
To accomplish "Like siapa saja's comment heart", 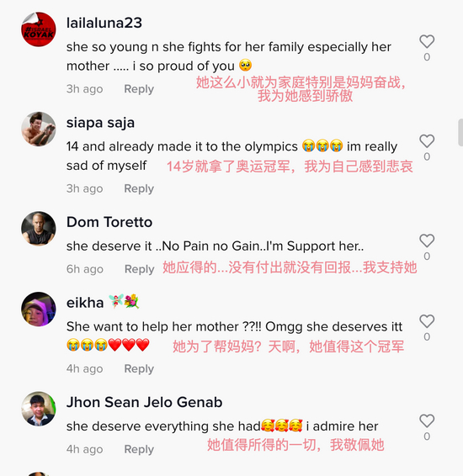I will (427, 141).
